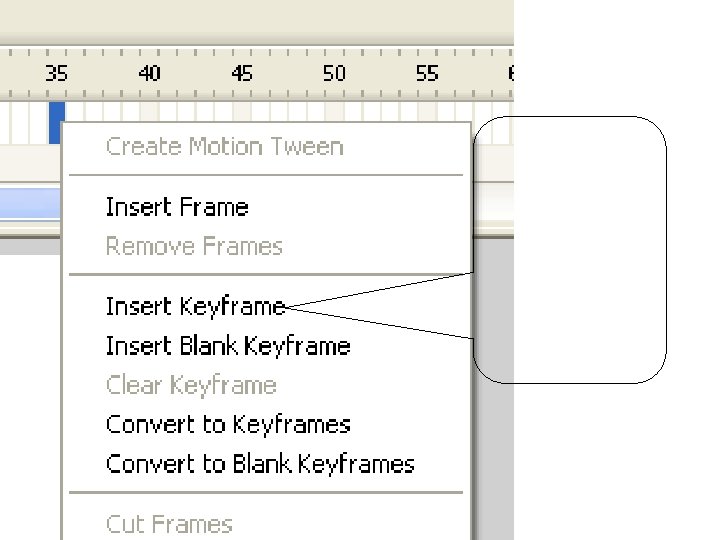Viewport: 720px width, 540px height.
Task: Click the Remove Frames menu entry
Action: (194, 246)
